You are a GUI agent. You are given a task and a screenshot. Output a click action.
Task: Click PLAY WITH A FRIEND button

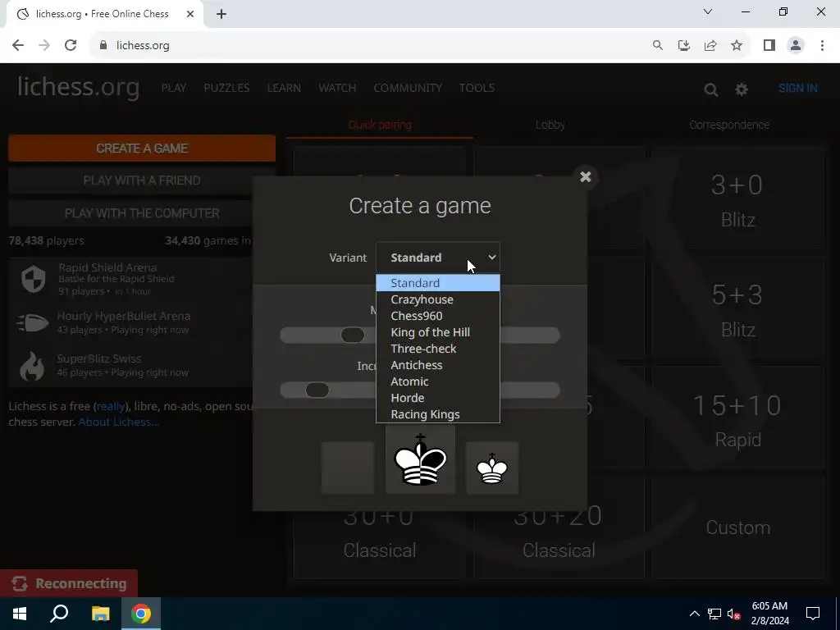(142, 180)
